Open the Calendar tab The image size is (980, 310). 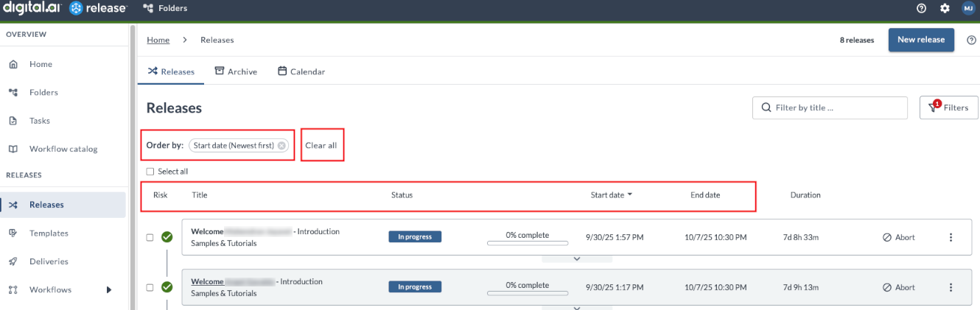(x=301, y=71)
